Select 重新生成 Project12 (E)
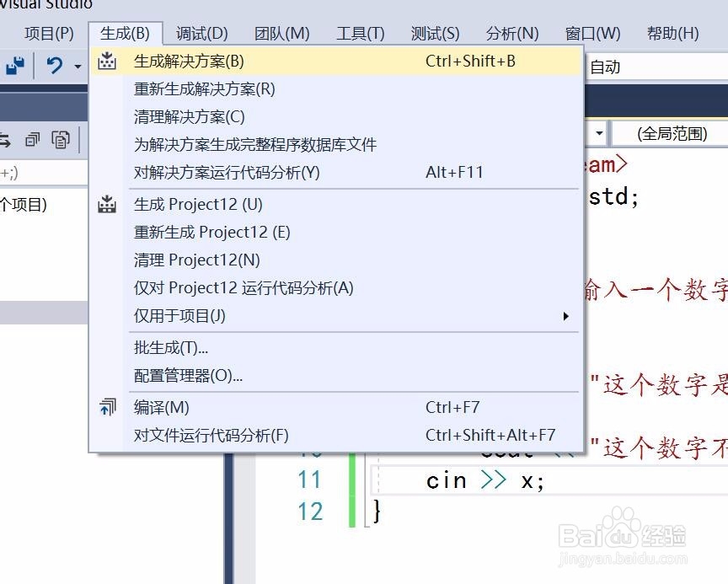The height and width of the screenshot is (584, 728). [336, 232]
